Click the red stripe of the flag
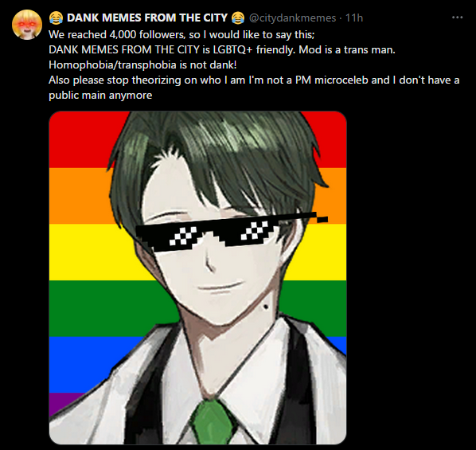The width and height of the screenshot is (476, 450). click(82, 139)
